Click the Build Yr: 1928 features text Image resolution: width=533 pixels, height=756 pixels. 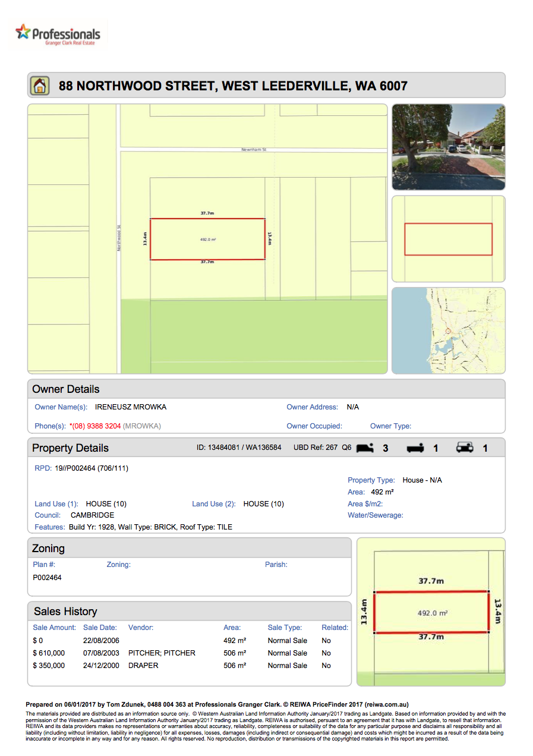click(150, 527)
